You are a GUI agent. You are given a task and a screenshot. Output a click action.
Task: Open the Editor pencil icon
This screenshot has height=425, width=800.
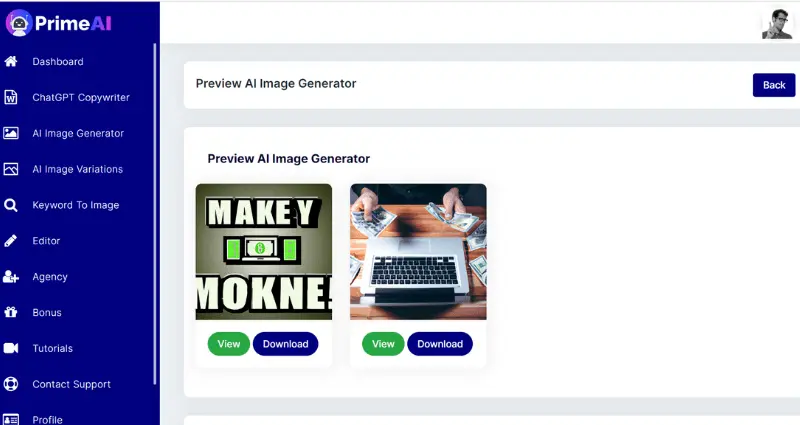pos(11,241)
